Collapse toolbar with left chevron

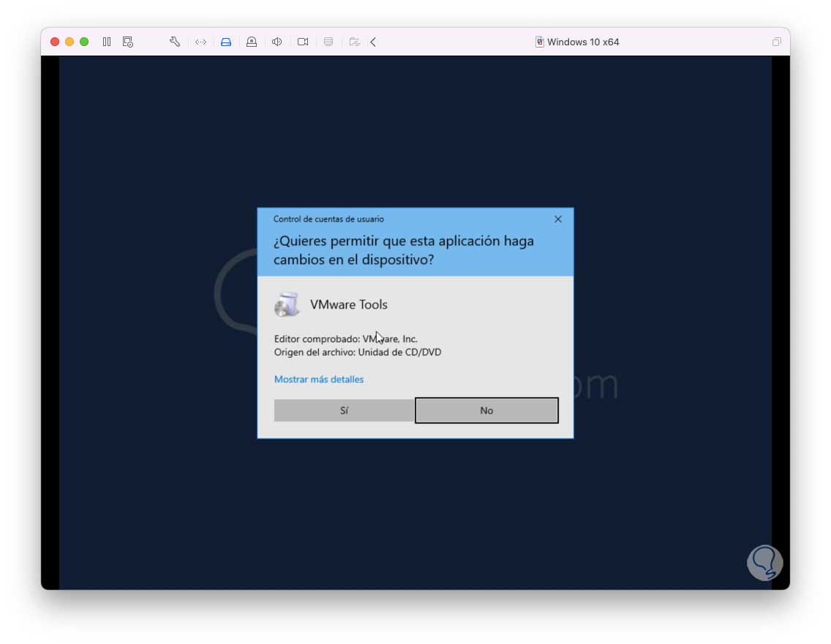[x=373, y=42]
